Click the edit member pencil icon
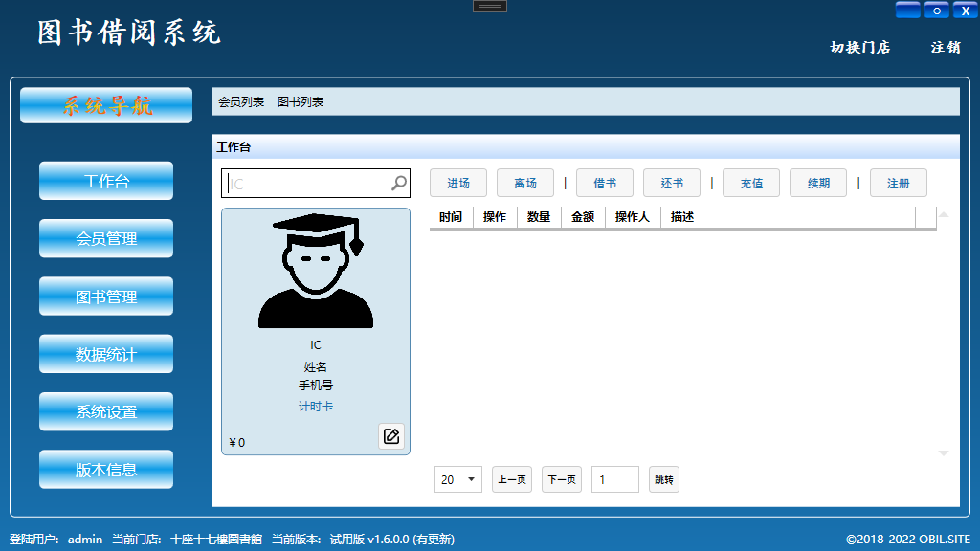Screen dimensions: 980x551 click(x=390, y=435)
